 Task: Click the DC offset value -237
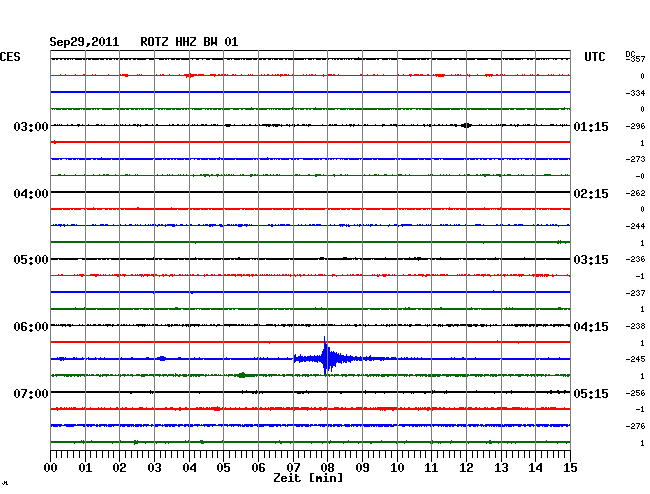[635, 293]
